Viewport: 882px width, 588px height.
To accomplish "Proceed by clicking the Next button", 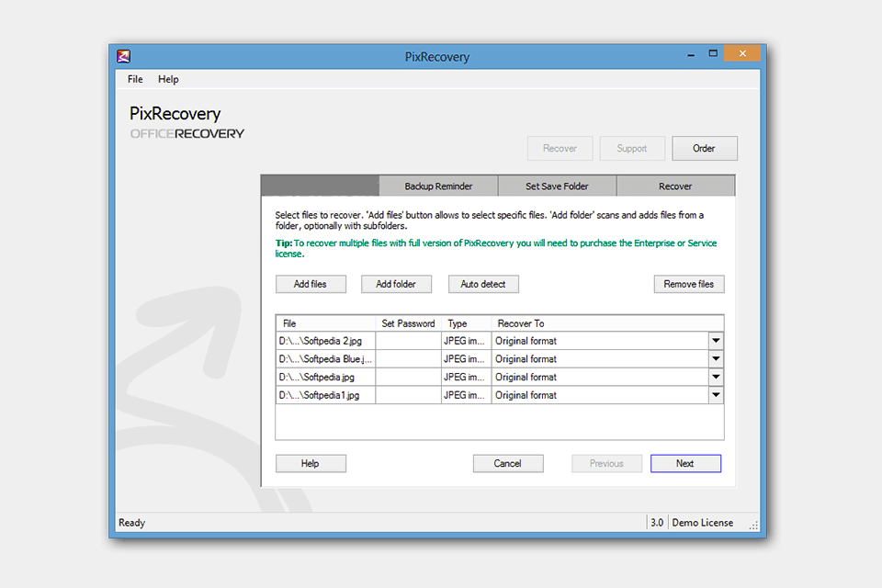I will pos(685,463).
